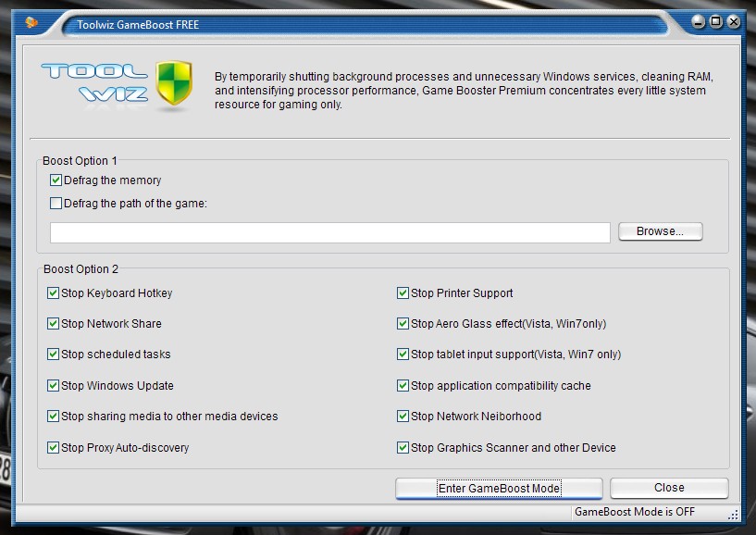Screen dimensions: 756x535
Task: Click the 'Boost Option 1' group label
Action: (x=80, y=161)
